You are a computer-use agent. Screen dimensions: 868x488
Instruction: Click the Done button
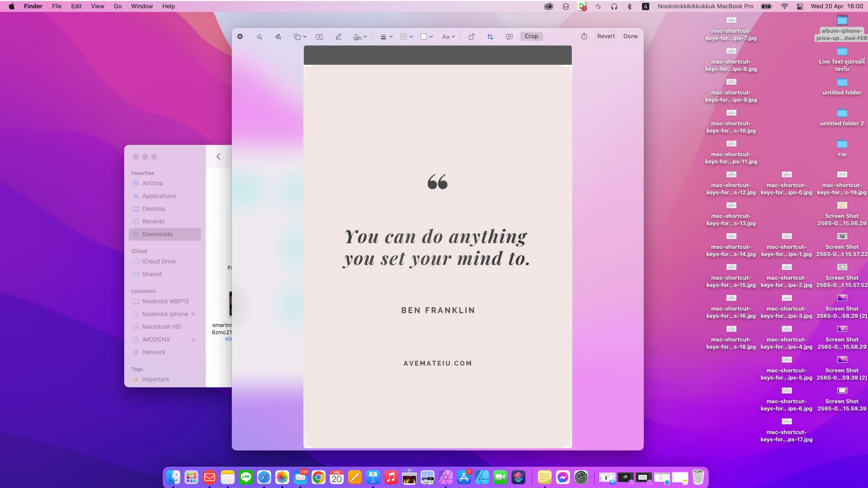(630, 36)
